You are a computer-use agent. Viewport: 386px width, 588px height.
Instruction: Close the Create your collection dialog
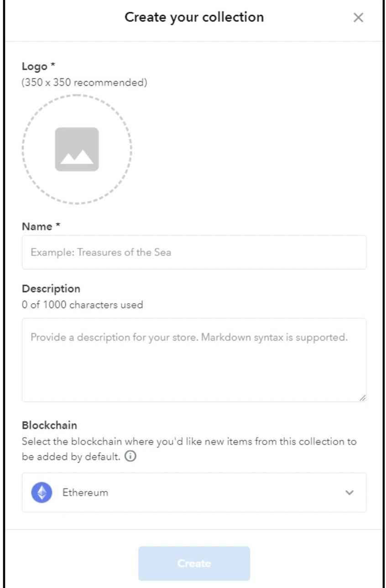358,18
